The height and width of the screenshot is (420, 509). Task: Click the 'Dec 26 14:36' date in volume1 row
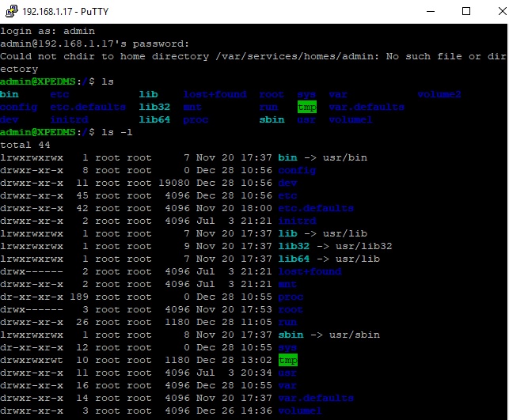pos(234,411)
